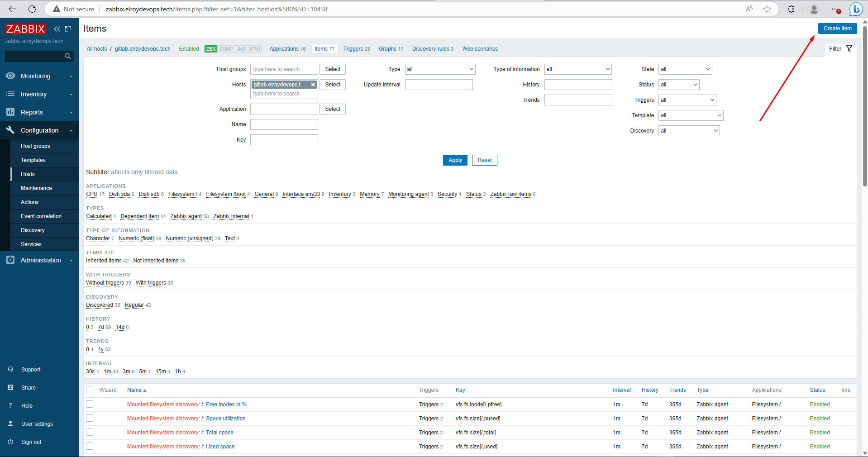The image size is (868, 457).
Task: Click the Administration gear icon
Action: coord(10,260)
